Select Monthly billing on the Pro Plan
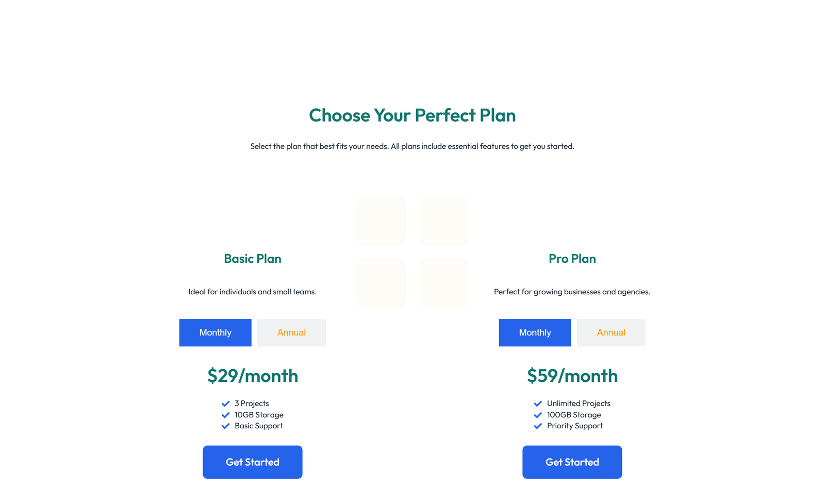Image resolution: width=825 pixels, height=504 pixels. click(535, 332)
